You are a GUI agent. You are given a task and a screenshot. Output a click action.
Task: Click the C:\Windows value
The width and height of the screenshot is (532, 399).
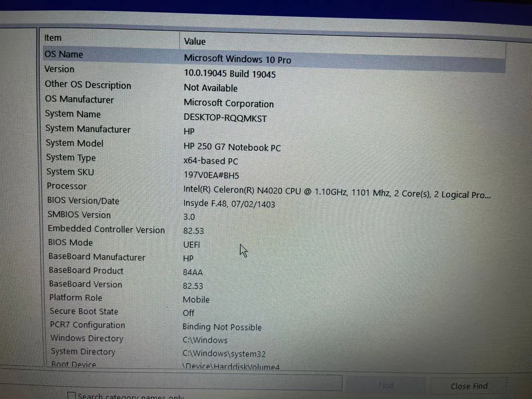(x=205, y=340)
